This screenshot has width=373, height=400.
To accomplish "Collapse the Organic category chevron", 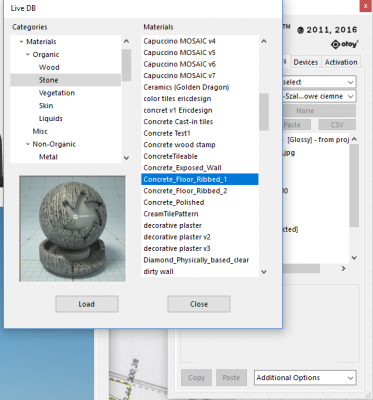I will click(x=28, y=54).
